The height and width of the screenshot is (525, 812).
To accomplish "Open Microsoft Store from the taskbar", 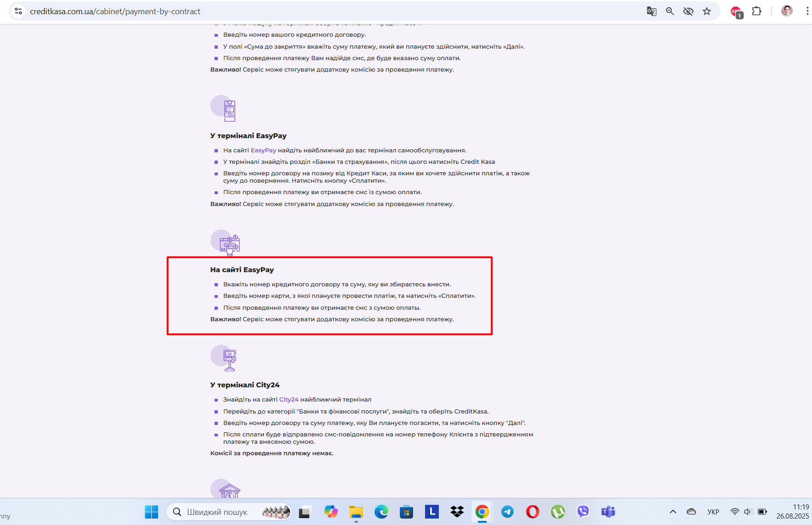I will 406,512.
